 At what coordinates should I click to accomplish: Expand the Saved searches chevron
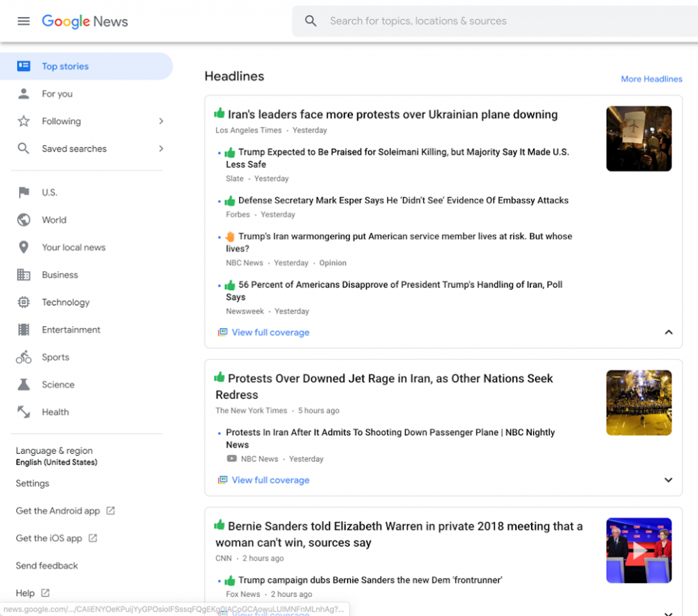(x=161, y=149)
